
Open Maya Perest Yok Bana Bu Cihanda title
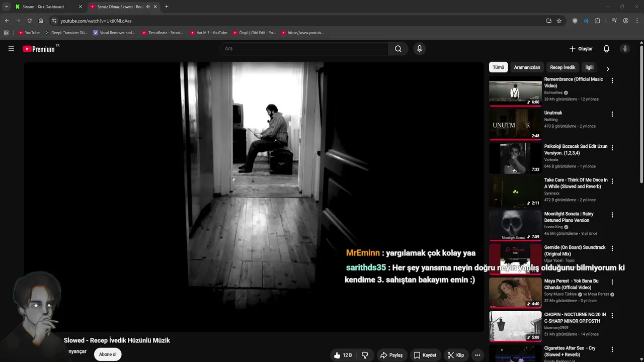coord(571,284)
